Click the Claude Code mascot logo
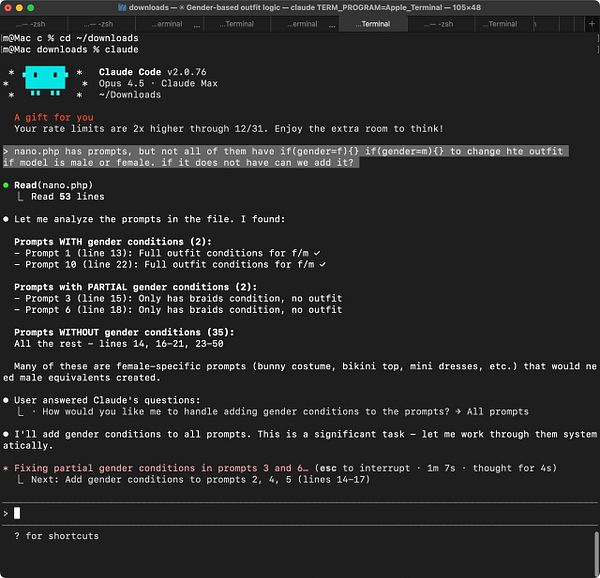This screenshot has height=578, width=600. point(45,80)
